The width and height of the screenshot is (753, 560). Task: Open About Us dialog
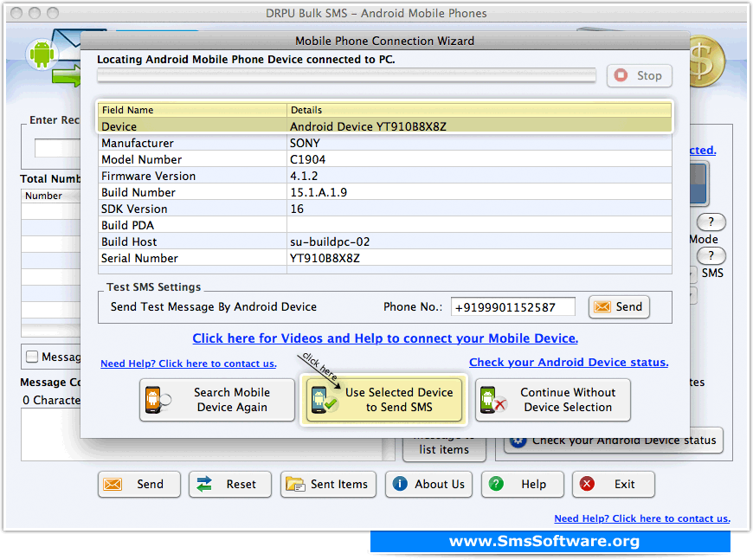[x=428, y=484]
